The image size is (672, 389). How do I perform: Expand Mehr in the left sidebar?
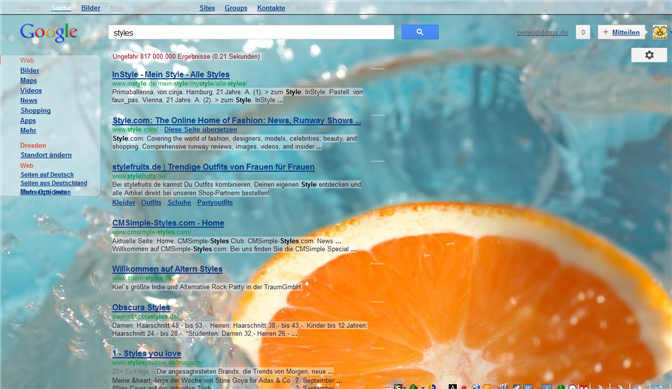click(28, 130)
